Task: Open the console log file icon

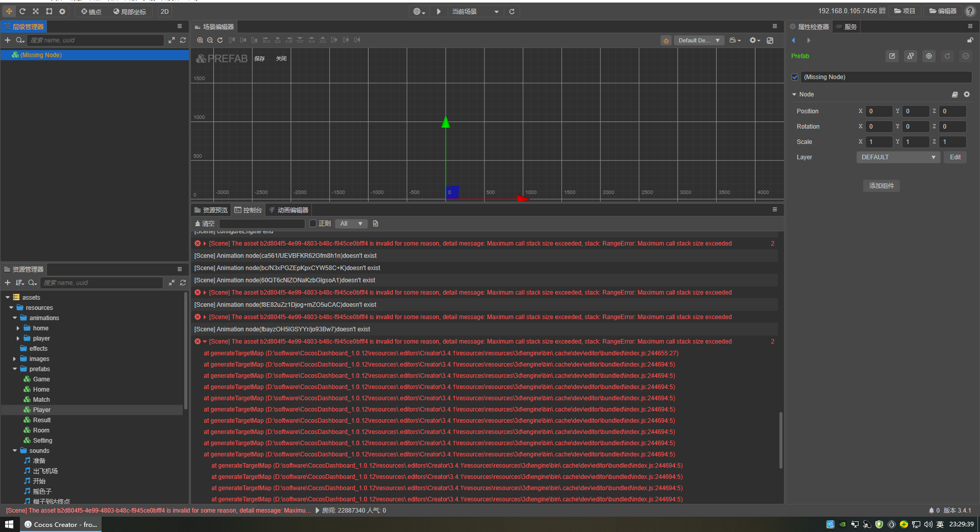Action: (376, 224)
